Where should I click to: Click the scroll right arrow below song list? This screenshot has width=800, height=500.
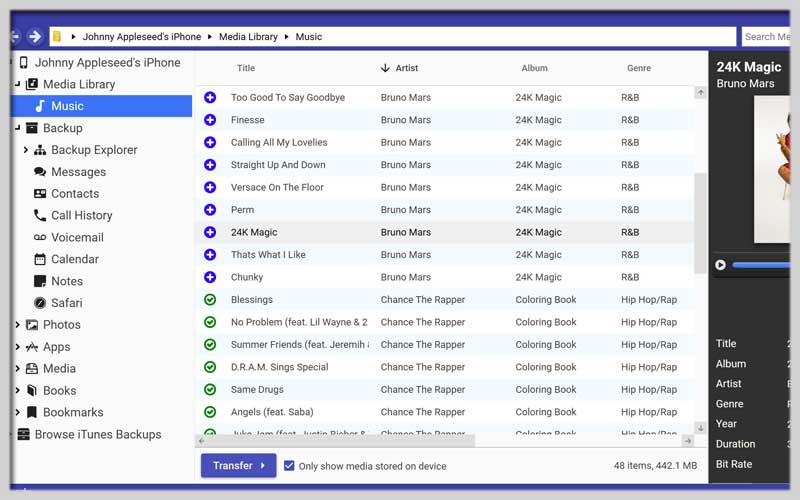(688, 440)
